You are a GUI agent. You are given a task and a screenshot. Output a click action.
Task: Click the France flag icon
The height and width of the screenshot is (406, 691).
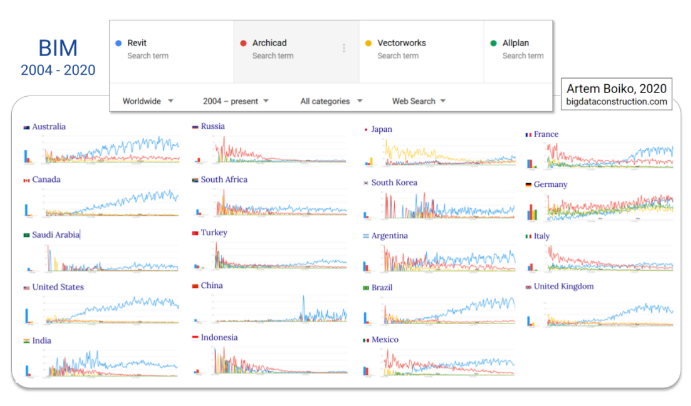pyautogui.click(x=528, y=135)
